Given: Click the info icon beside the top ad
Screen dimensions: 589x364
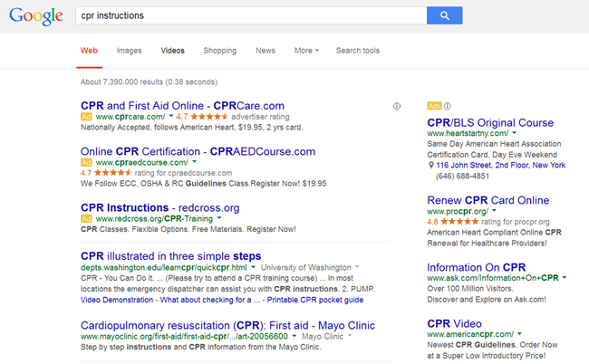Looking at the screenshot, I should click(x=397, y=107).
